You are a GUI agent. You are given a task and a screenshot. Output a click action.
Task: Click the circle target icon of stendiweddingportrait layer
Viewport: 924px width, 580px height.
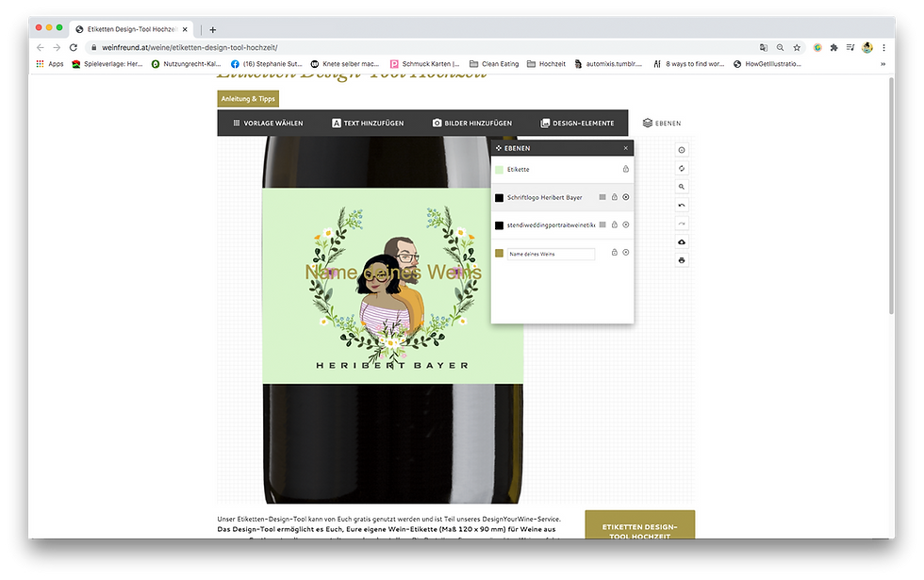tap(626, 224)
